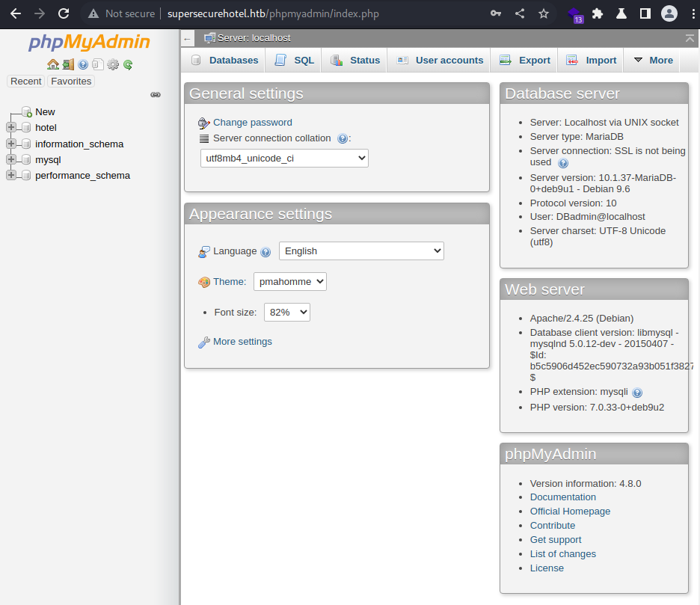
Task: Expand the mysql database node
Action: [x=11, y=159]
